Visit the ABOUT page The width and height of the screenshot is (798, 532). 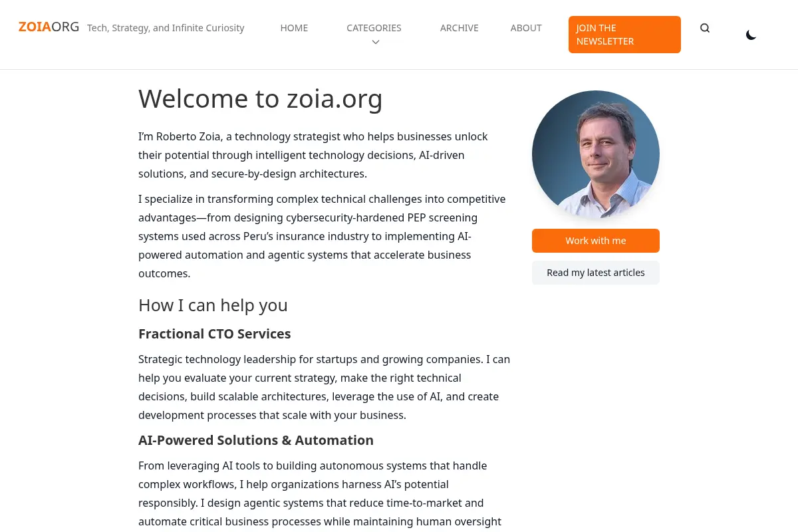coord(526,28)
